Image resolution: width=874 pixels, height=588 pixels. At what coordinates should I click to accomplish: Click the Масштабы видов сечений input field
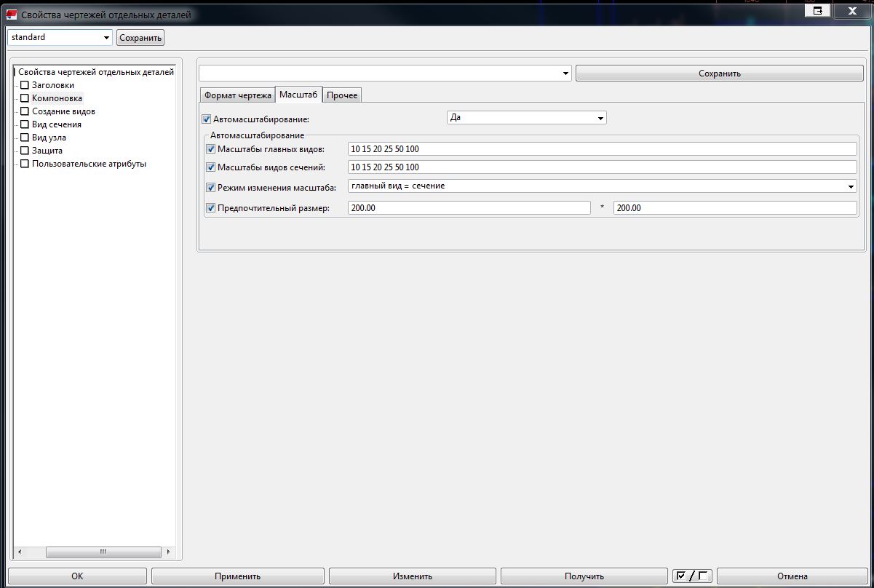[x=602, y=167]
